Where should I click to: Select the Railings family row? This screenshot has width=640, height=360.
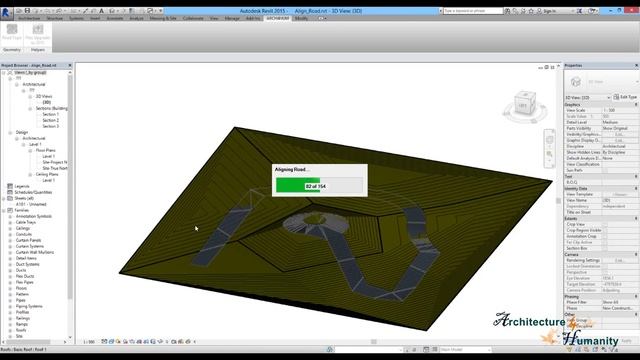[23, 318]
